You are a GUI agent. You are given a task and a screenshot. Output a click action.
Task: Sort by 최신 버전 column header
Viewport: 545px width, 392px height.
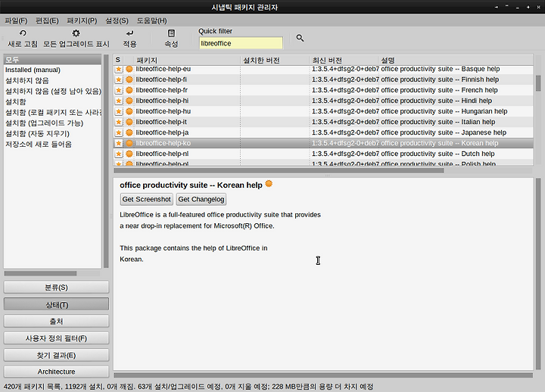click(x=344, y=60)
